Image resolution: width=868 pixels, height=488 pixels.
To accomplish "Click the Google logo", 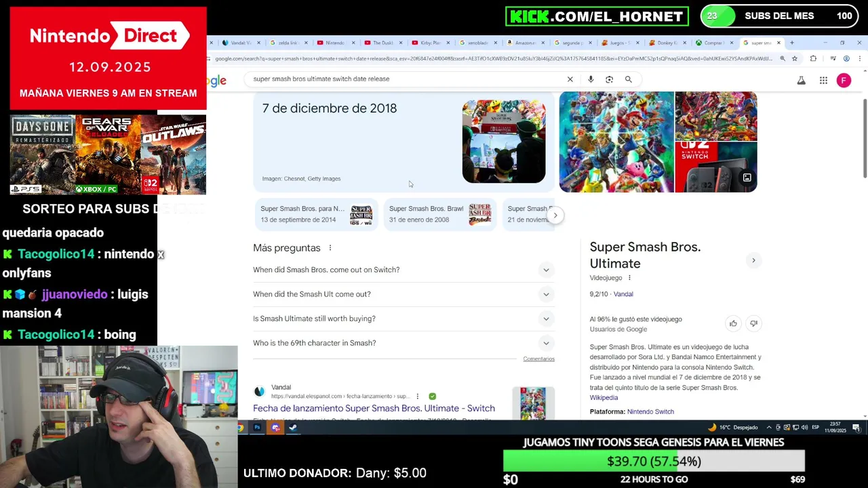I will point(217,81).
